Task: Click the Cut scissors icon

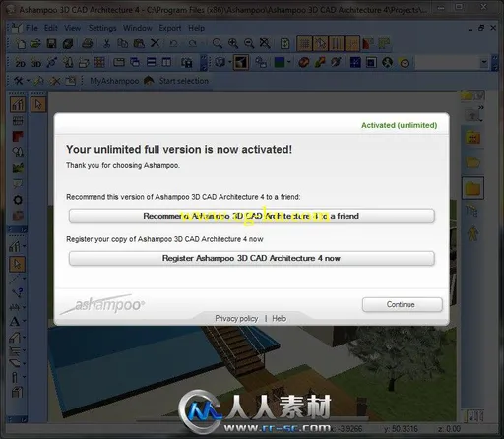Action: click(106, 43)
